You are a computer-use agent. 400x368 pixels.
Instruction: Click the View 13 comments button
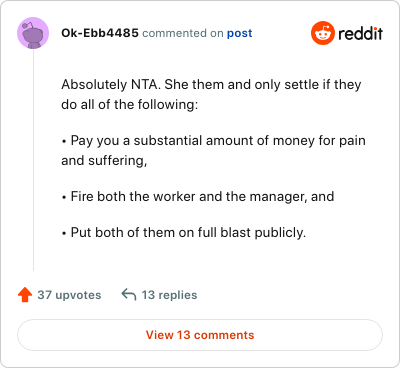pyautogui.click(x=200, y=335)
